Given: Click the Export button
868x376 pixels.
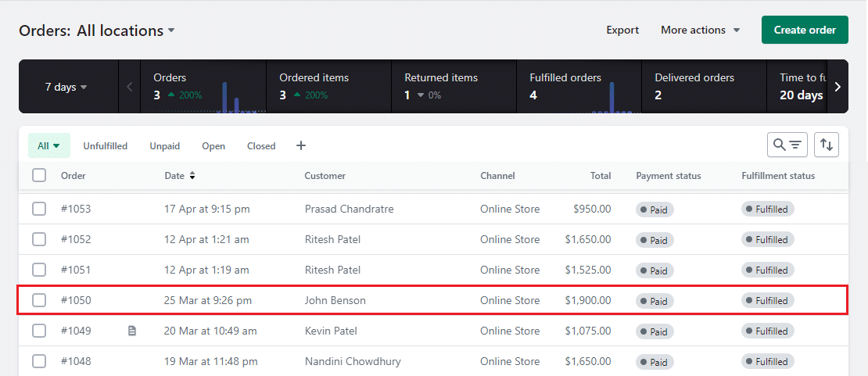Looking at the screenshot, I should click(x=622, y=30).
